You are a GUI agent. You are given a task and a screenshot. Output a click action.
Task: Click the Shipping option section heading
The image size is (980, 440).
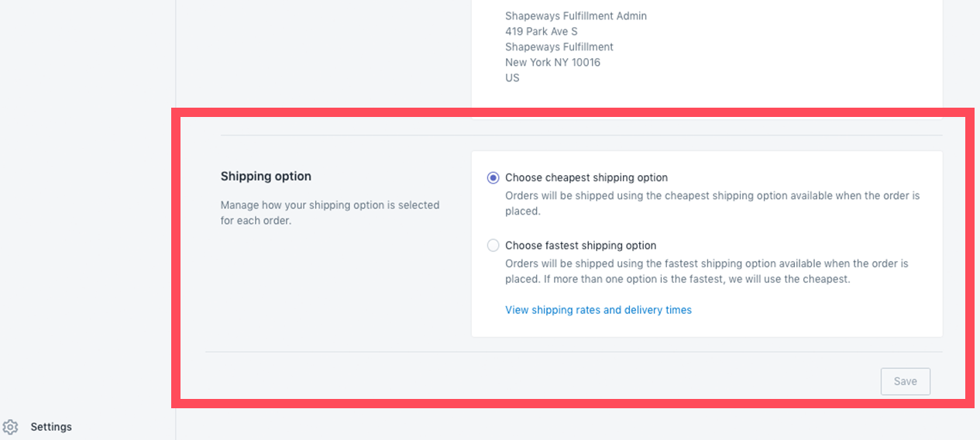coord(266,177)
